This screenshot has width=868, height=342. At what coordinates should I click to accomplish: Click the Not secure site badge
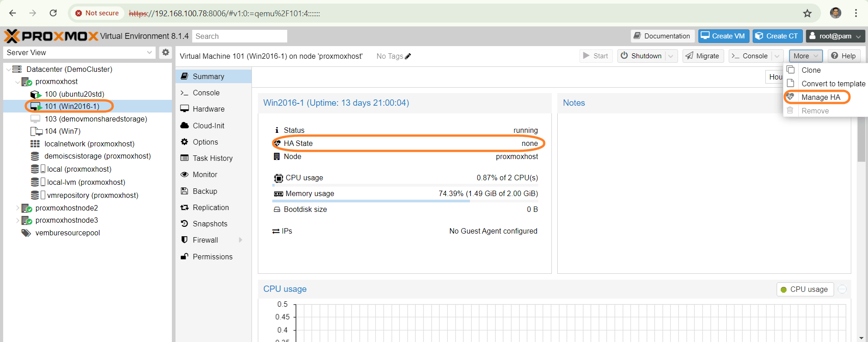click(x=97, y=13)
